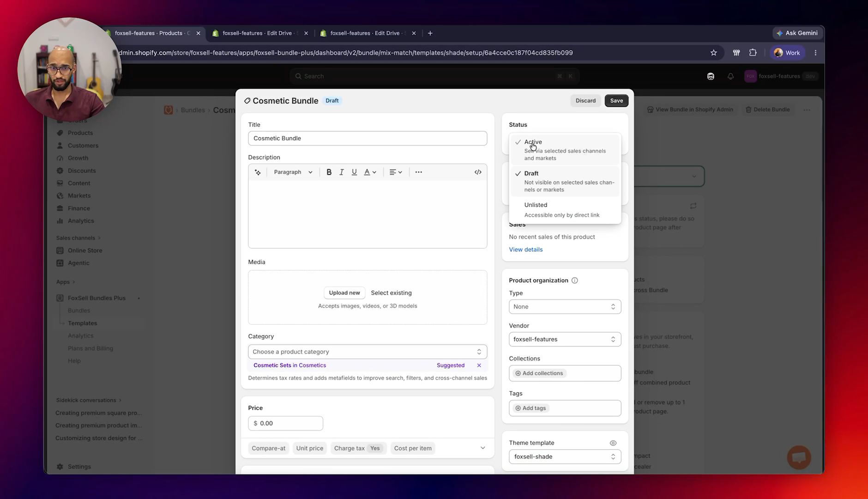Open Online Store sales channel
Viewport: 868px width, 499px height.
[85, 250]
